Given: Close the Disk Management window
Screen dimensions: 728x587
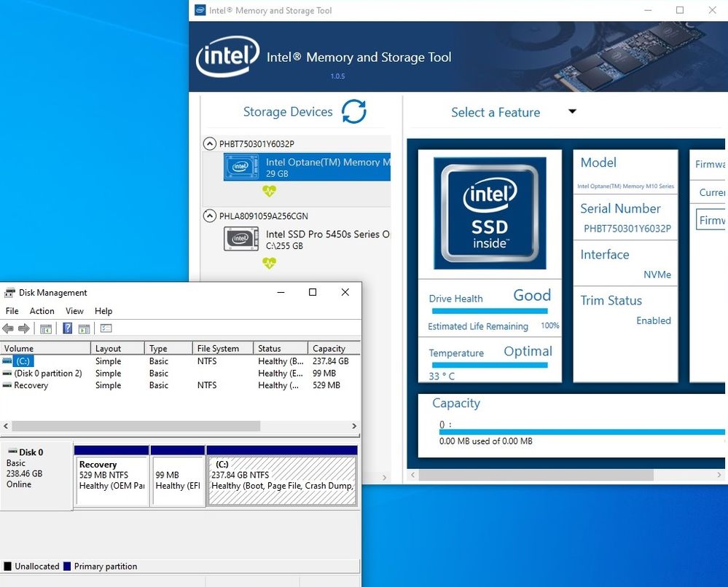Looking at the screenshot, I should pyautogui.click(x=345, y=292).
